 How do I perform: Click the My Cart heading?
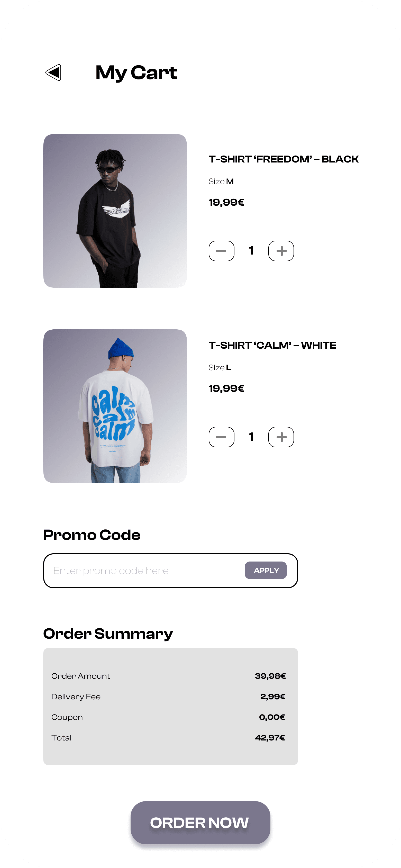[136, 73]
